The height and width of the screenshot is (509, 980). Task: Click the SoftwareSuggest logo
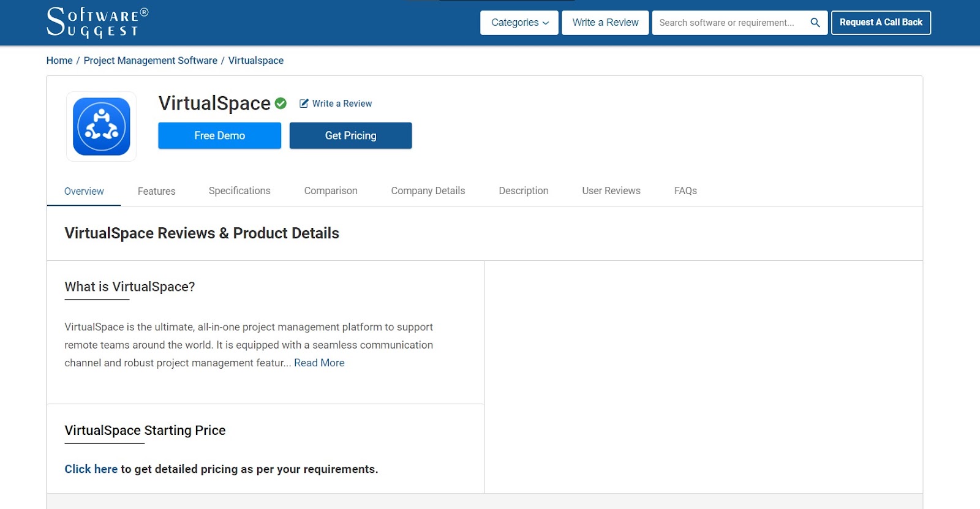[x=97, y=23]
